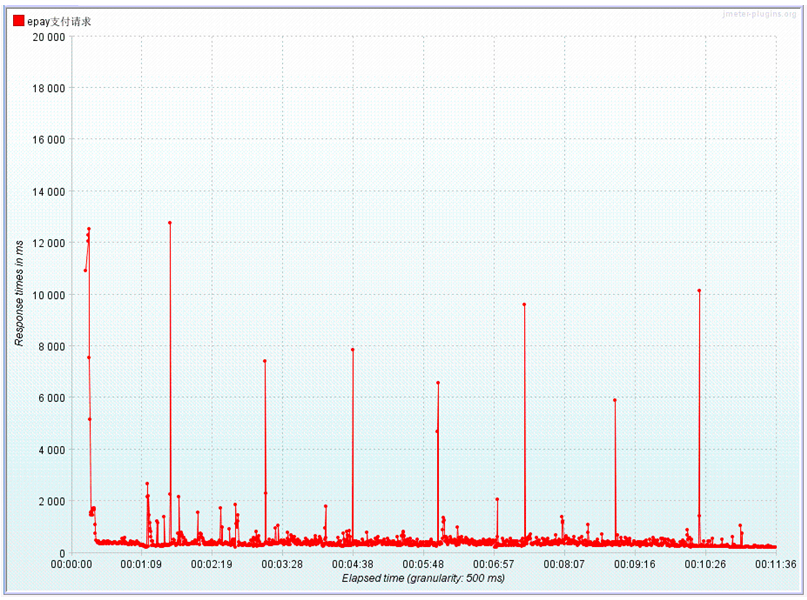Click the initial peak point near 12 500 ms

(89, 229)
